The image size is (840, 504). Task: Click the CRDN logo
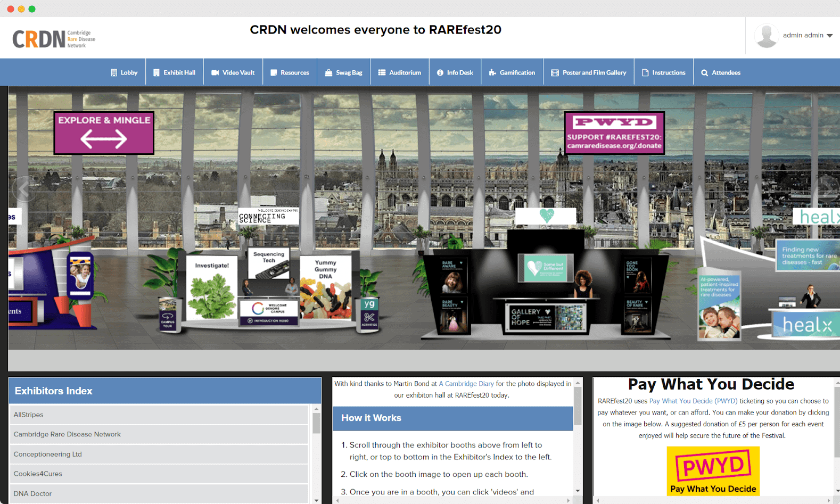(x=54, y=39)
